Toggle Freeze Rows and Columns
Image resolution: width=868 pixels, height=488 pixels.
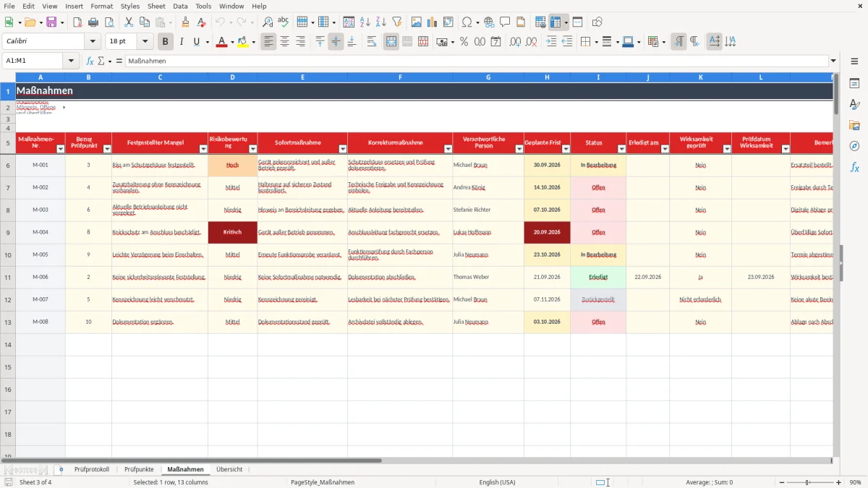[x=556, y=22]
